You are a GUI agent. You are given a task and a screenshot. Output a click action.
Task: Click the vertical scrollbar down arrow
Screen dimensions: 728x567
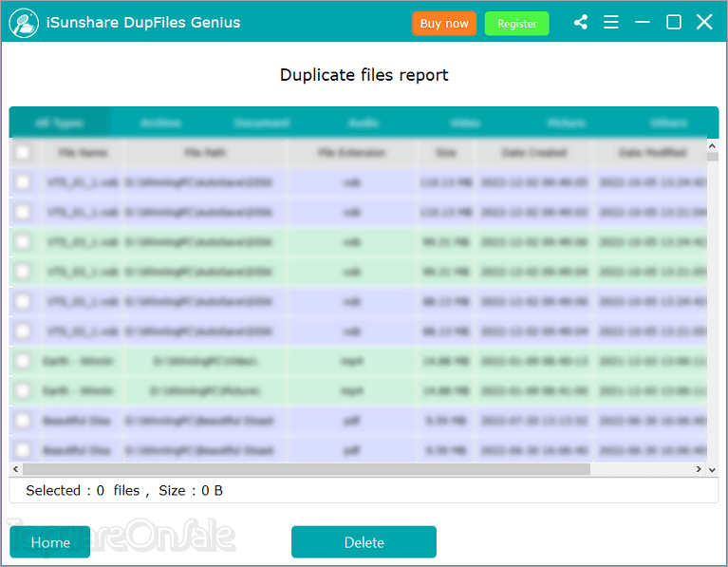point(712,470)
